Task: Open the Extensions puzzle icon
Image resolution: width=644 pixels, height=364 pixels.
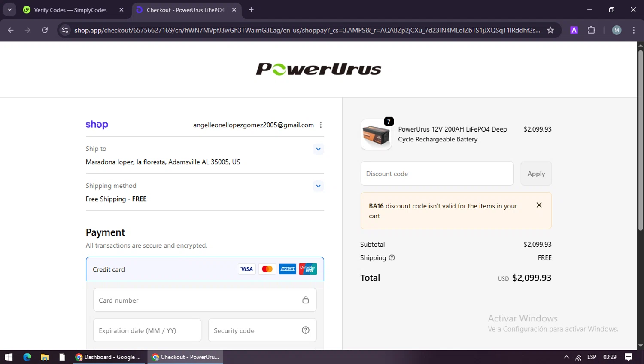Action: [592, 30]
